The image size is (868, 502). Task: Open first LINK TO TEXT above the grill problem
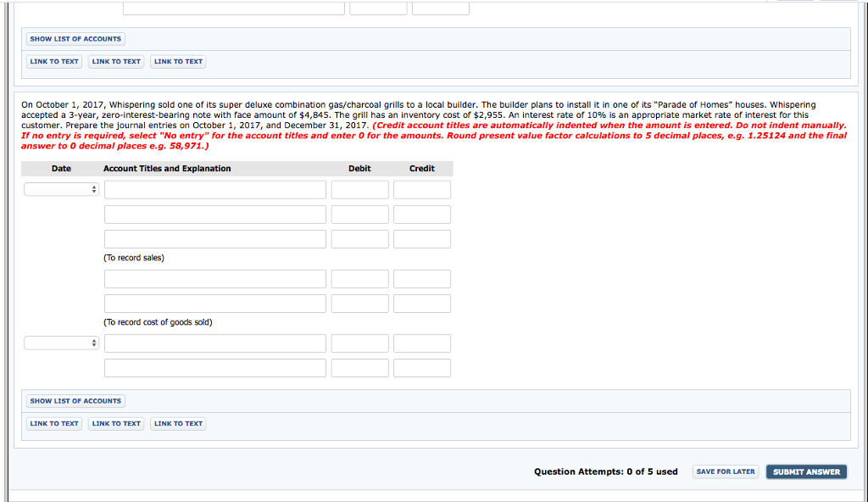coord(54,62)
